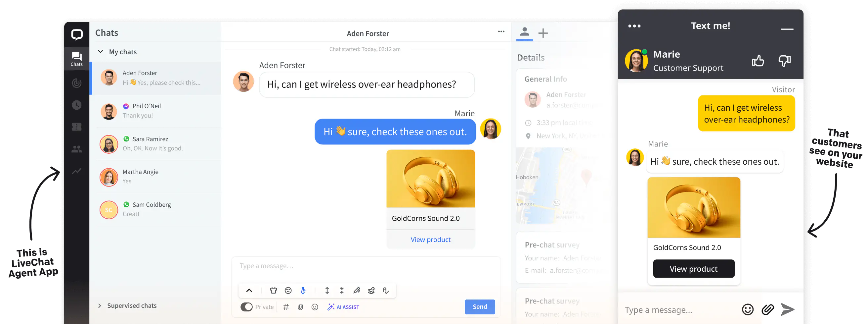
Task: Open the widget three-dot menu
Action: point(634,26)
